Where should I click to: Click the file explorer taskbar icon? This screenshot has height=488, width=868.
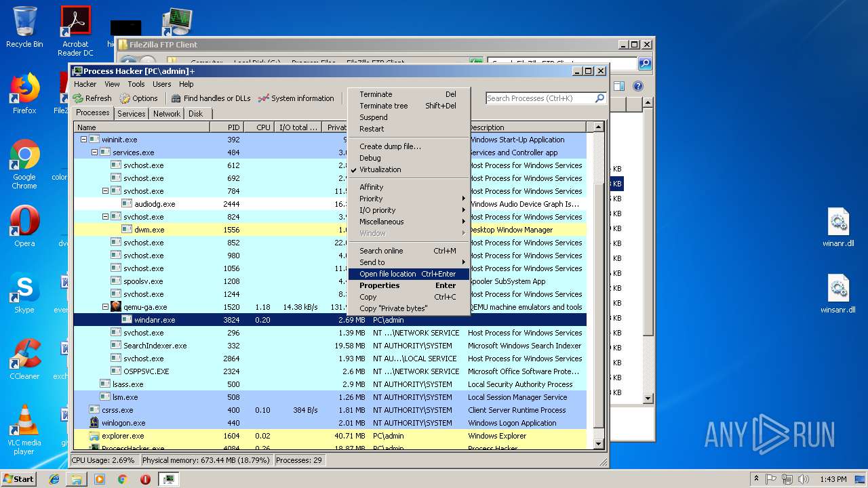point(77,479)
